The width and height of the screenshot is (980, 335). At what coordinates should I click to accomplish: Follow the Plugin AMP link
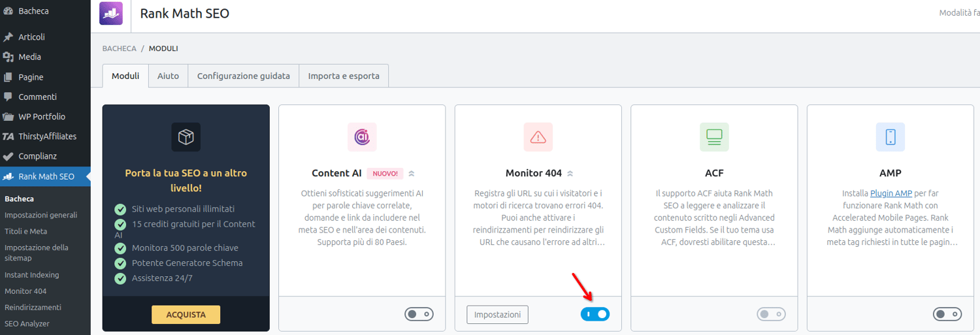tap(892, 193)
